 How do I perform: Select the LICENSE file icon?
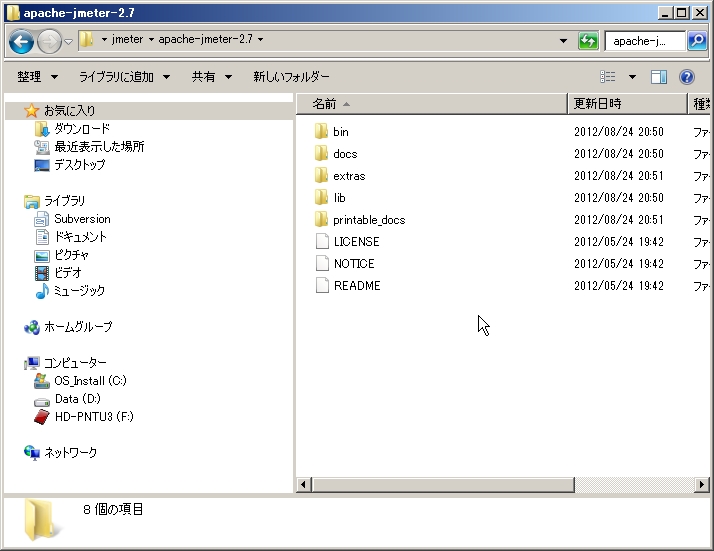pos(322,241)
